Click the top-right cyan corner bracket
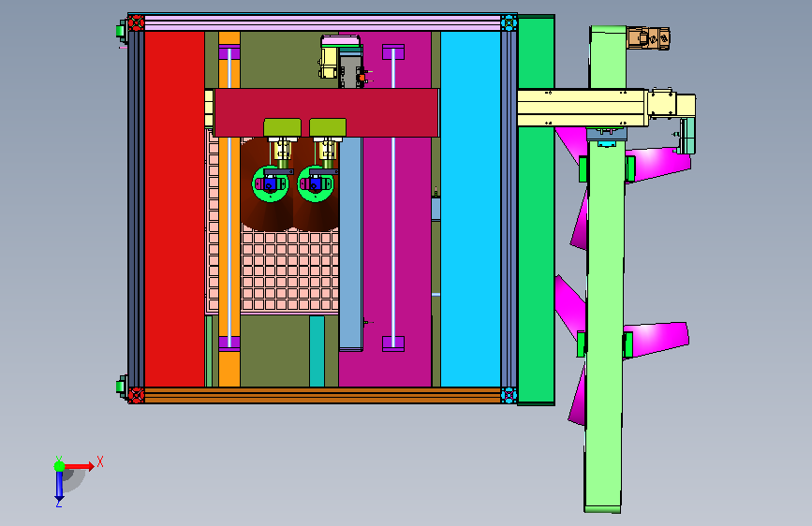812x526 pixels. pos(509,22)
